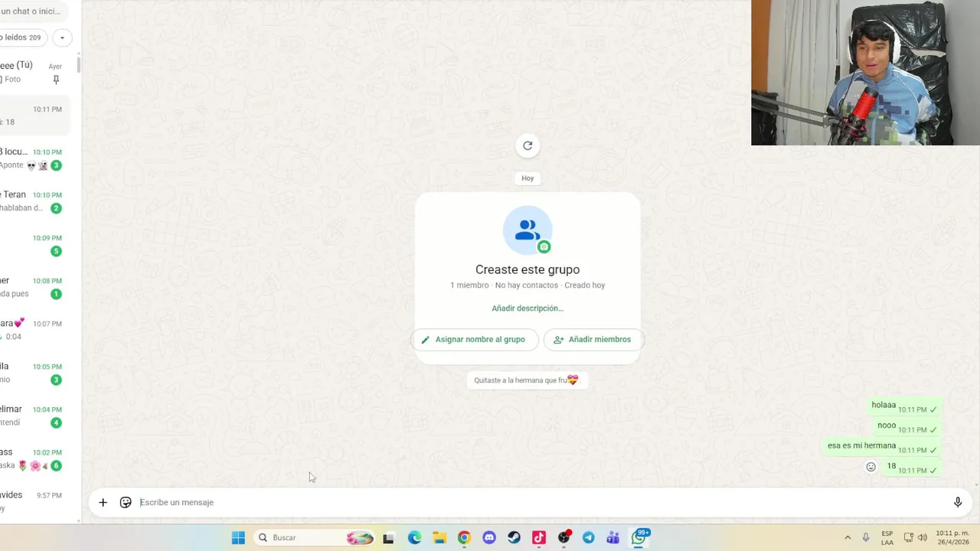
Task: Open the TikTok taskbar app
Action: pyautogui.click(x=539, y=538)
